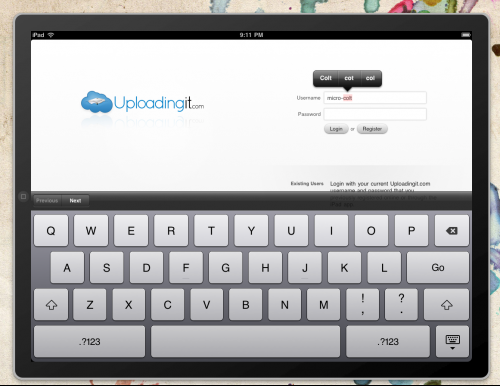Tap the Login button

click(x=336, y=129)
